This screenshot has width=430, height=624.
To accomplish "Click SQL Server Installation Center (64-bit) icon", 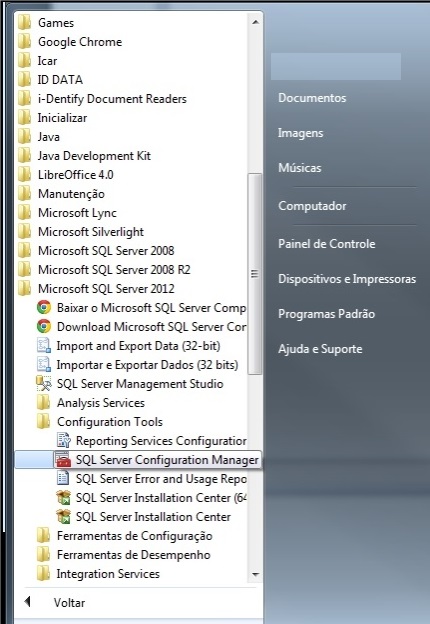I will click(x=63, y=498).
